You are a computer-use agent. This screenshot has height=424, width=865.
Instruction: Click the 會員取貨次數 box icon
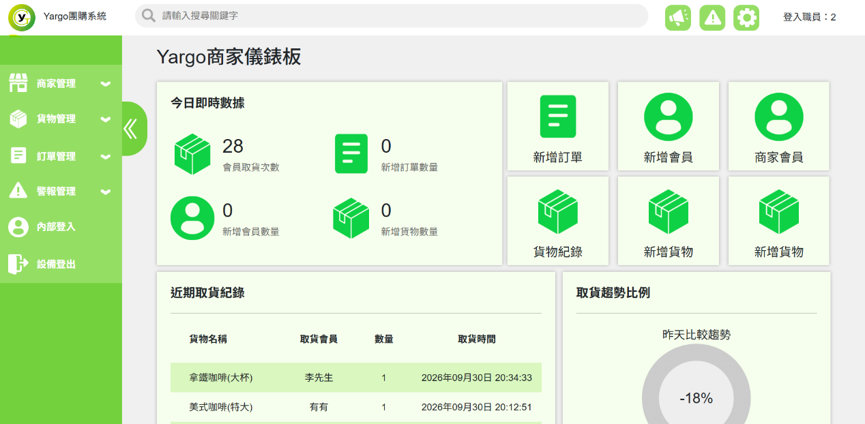(x=193, y=154)
